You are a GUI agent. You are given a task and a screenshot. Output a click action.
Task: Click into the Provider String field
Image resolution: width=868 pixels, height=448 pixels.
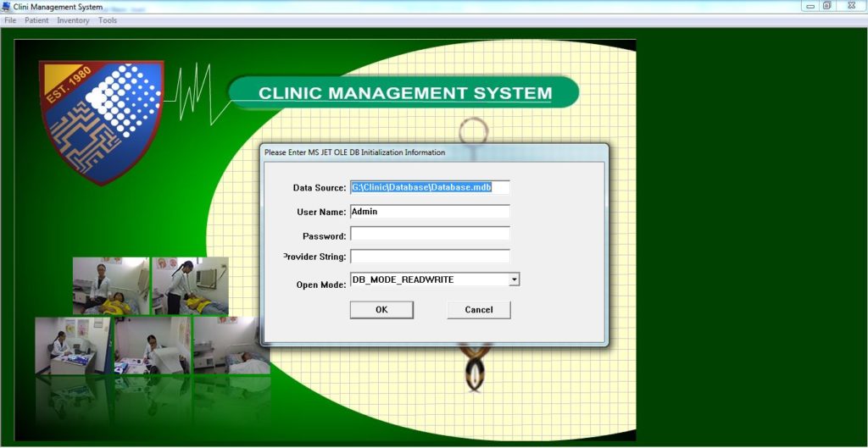(x=430, y=257)
